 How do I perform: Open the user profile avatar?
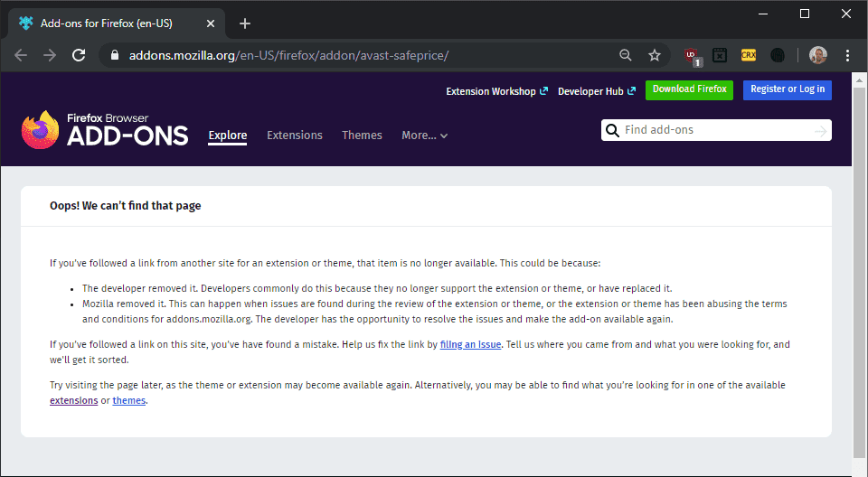[x=817, y=55]
